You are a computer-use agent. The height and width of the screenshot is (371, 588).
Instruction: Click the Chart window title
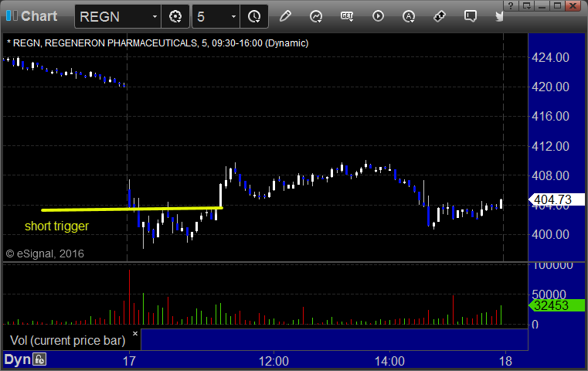click(39, 16)
